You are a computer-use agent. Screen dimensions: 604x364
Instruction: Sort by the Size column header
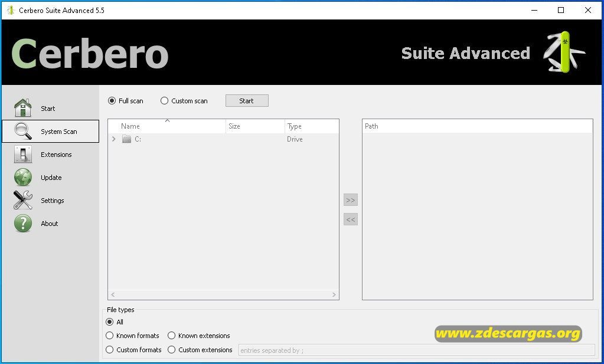pos(255,126)
